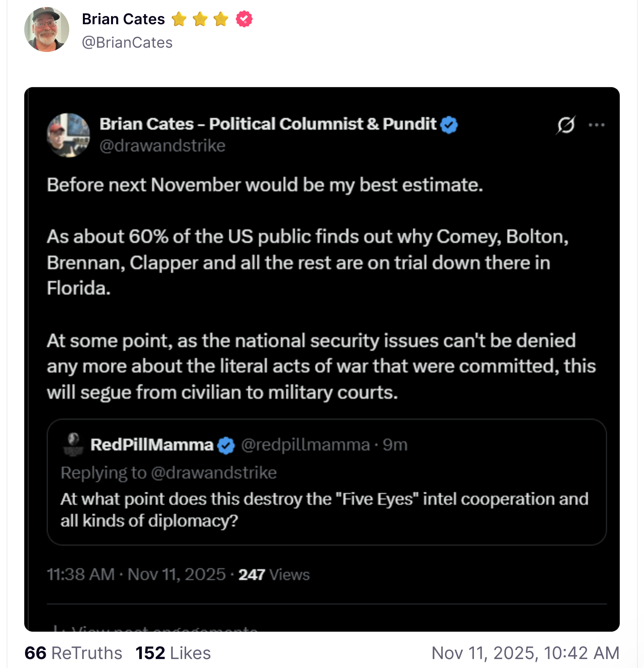Open the 66 ReTruths list
Viewport: 644px width, 668px height.
73,653
